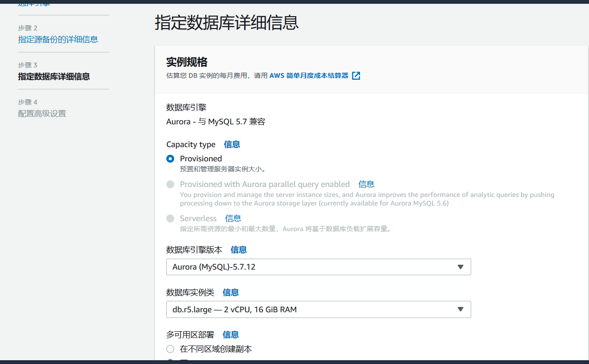The image size is (589, 364).
Task: Click the 信息 link next to Capacity type
Action: [232, 144]
